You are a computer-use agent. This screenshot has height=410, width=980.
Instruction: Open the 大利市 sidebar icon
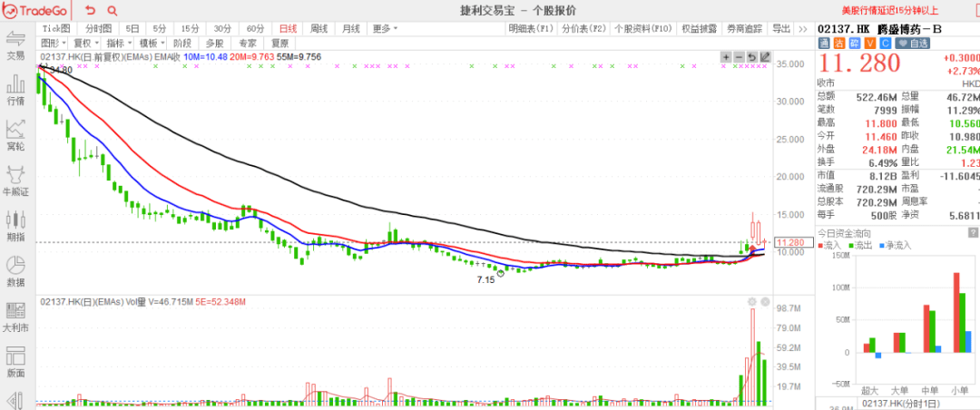click(15, 317)
